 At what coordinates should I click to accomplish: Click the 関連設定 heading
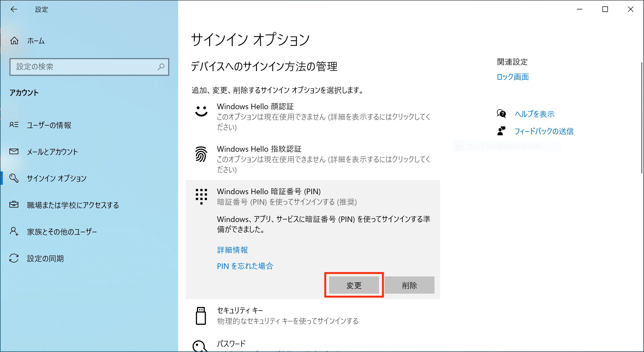click(512, 62)
